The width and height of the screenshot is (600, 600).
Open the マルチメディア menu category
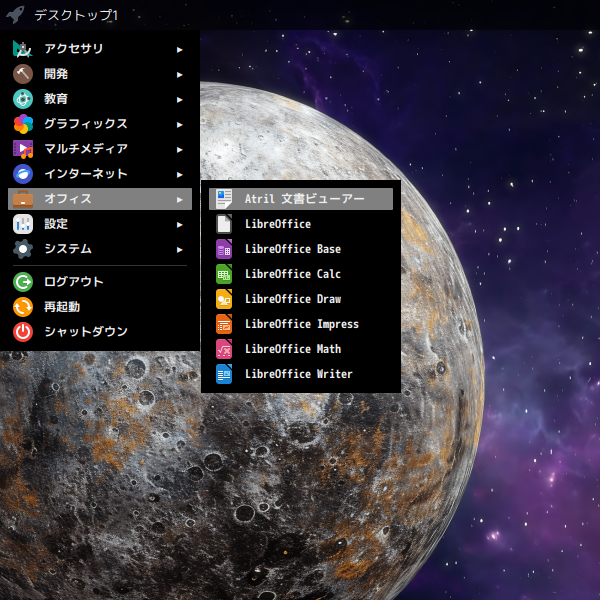click(x=86, y=149)
